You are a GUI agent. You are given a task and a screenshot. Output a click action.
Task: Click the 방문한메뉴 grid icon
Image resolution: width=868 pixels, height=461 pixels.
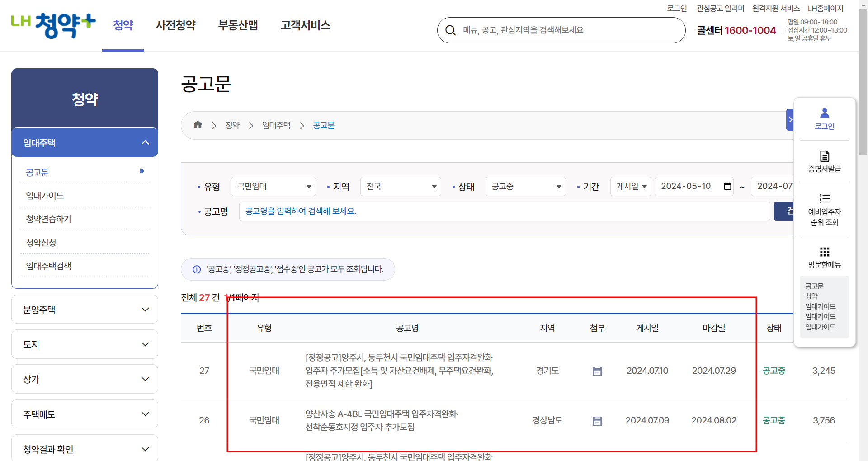tap(824, 252)
